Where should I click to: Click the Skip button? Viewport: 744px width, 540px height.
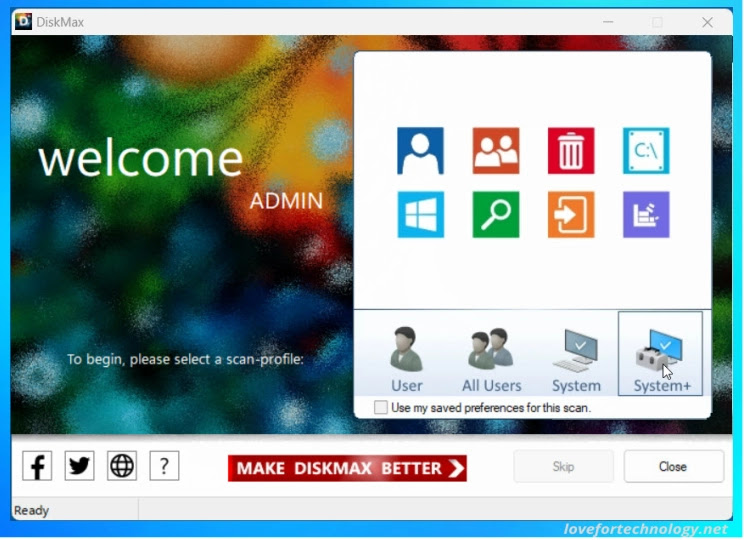pyautogui.click(x=564, y=466)
